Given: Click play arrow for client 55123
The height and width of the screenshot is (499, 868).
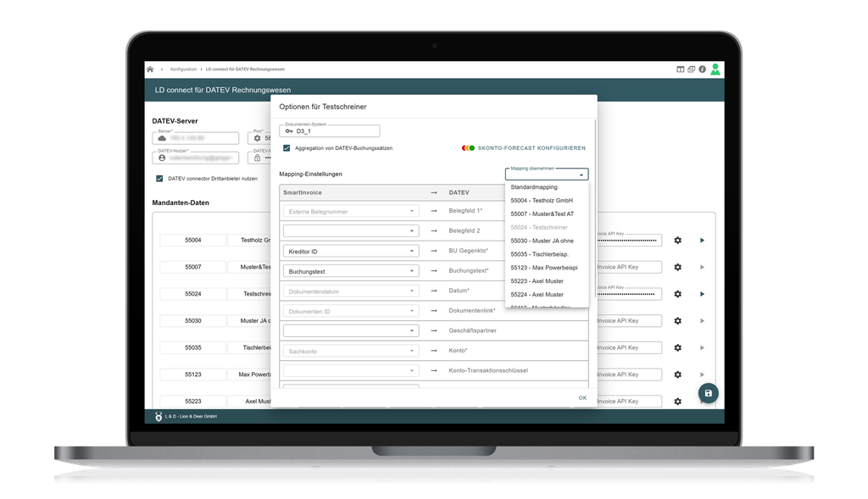Looking at the screenshot, I should click(x=702, y=374).
